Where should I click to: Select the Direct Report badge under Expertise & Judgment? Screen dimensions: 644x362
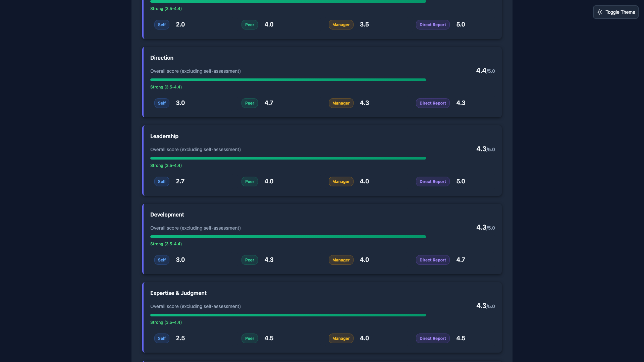click(432, 338)
